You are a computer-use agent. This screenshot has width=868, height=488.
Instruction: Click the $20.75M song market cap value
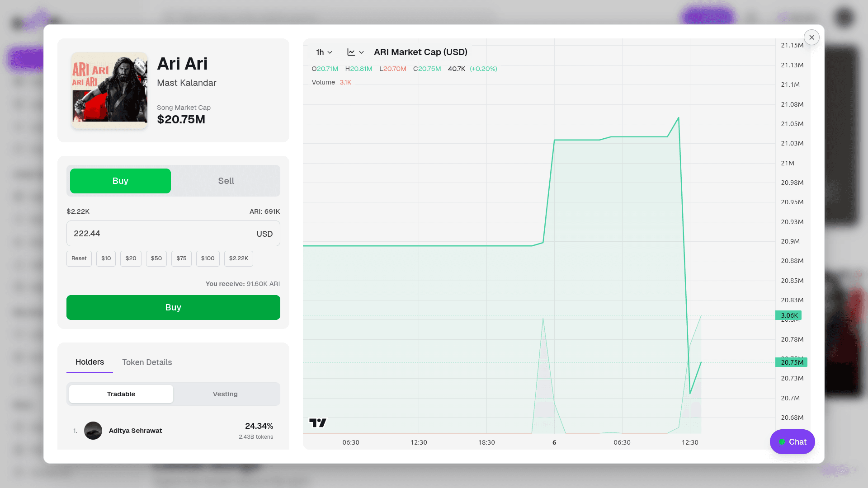tap(181, 119)
